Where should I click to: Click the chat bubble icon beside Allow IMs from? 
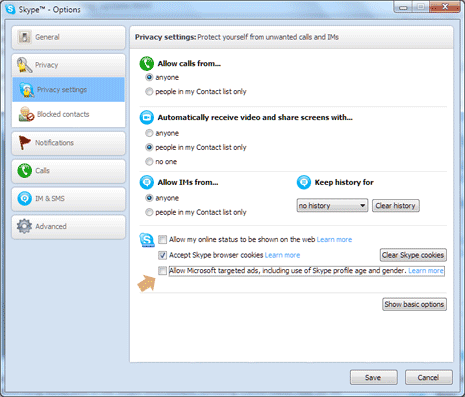click(x=146, y=182)
